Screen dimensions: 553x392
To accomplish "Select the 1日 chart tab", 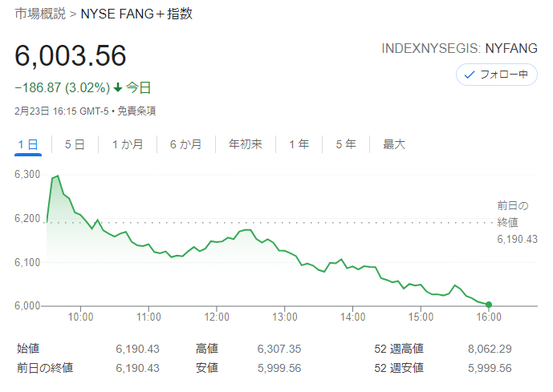I will (28, 144).
